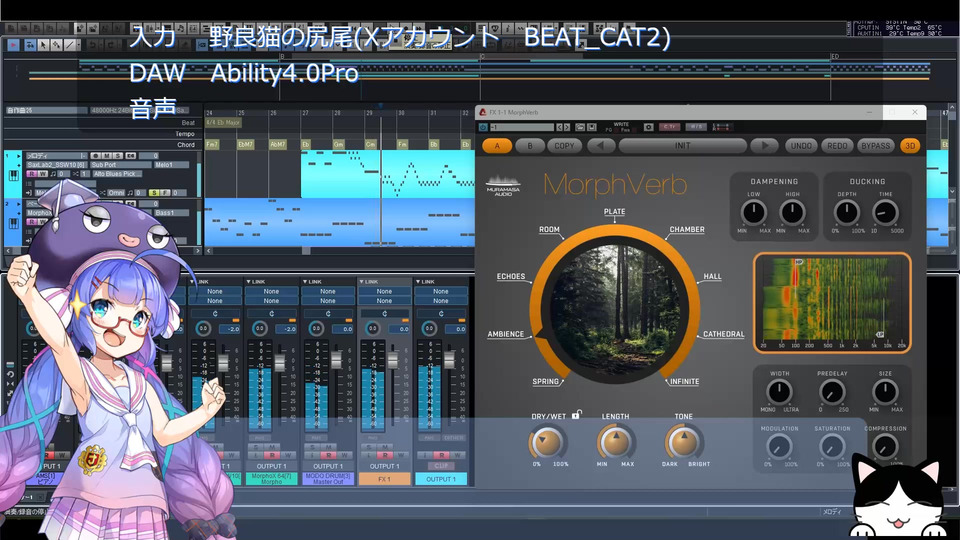Click record dot on the melody track
Viewport: 960px width, 540px height.
point(96,156)
